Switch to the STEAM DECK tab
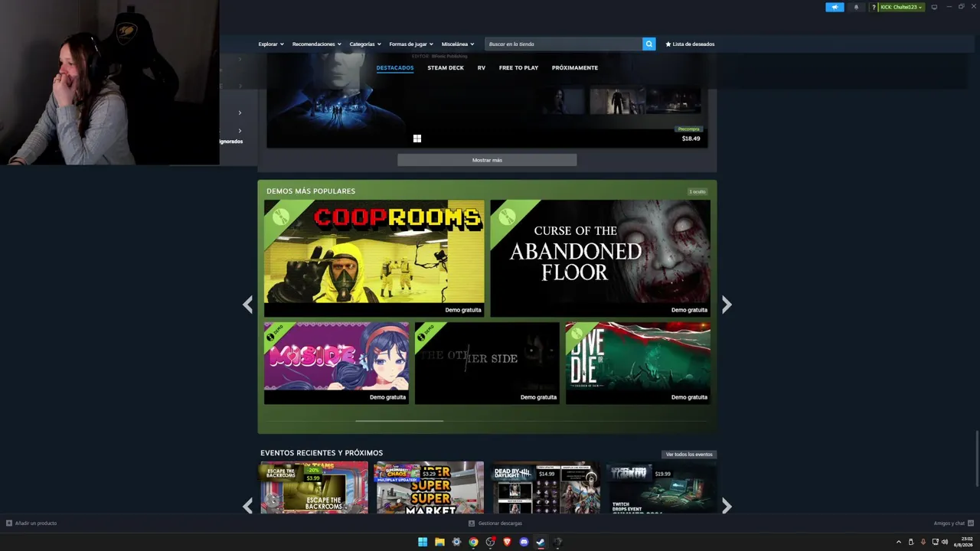Image resolution: width=980 pixels, height=551 pixels. (x=446, y=68)
